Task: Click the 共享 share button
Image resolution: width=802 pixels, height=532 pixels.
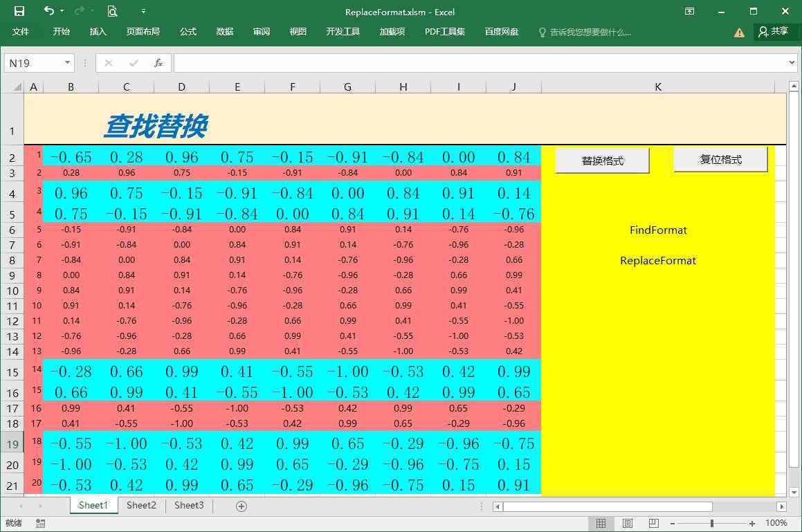Action: tap(773, 32)
